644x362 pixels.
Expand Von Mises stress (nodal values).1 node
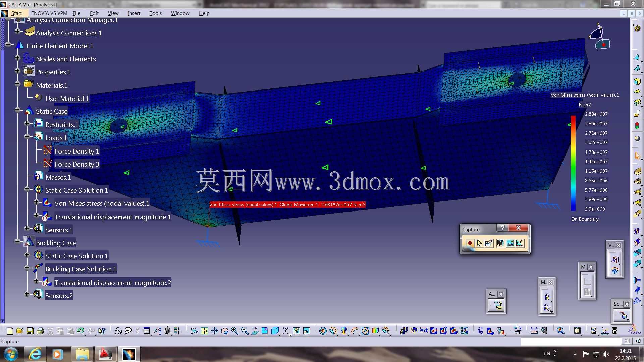[x=36, y=202]
